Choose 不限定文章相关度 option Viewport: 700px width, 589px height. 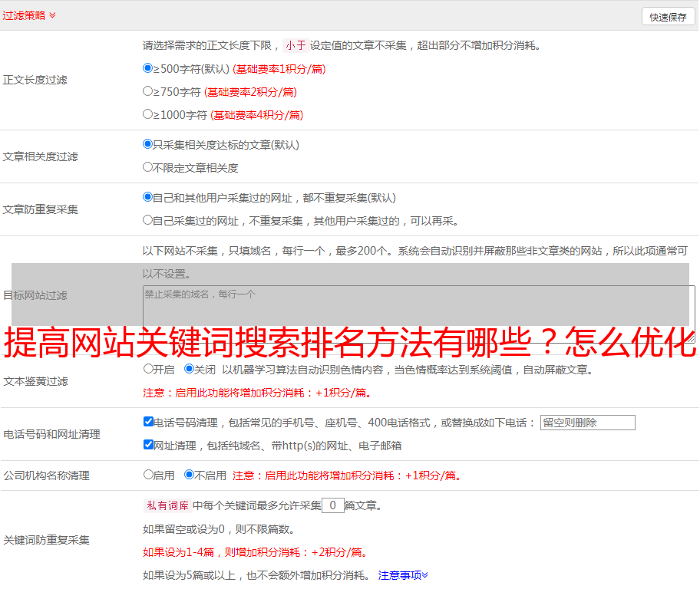click(x=147, y=167)
